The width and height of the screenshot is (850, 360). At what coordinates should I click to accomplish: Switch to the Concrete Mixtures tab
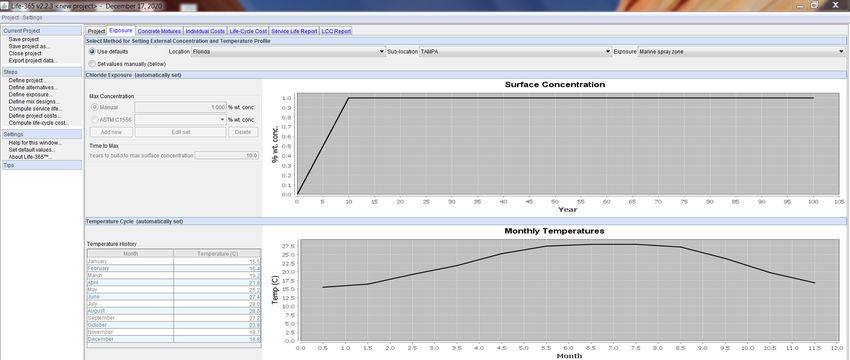(159, 31)
